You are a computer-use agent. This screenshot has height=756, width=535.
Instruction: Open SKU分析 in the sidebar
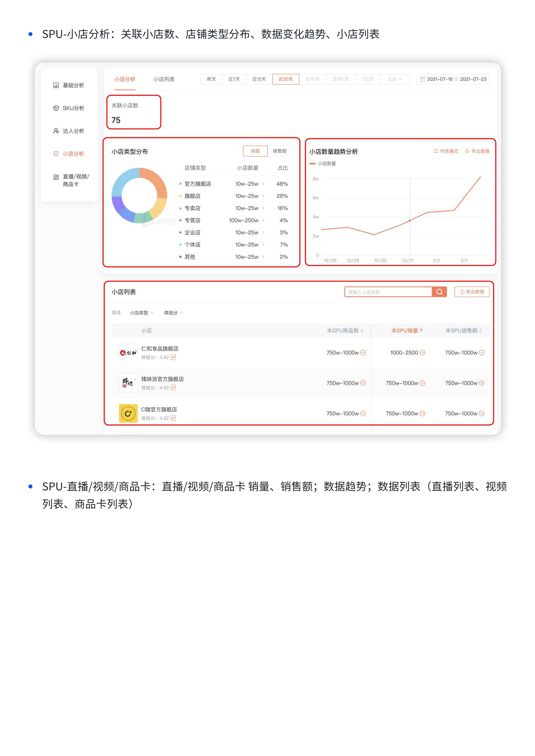point(69,108)
